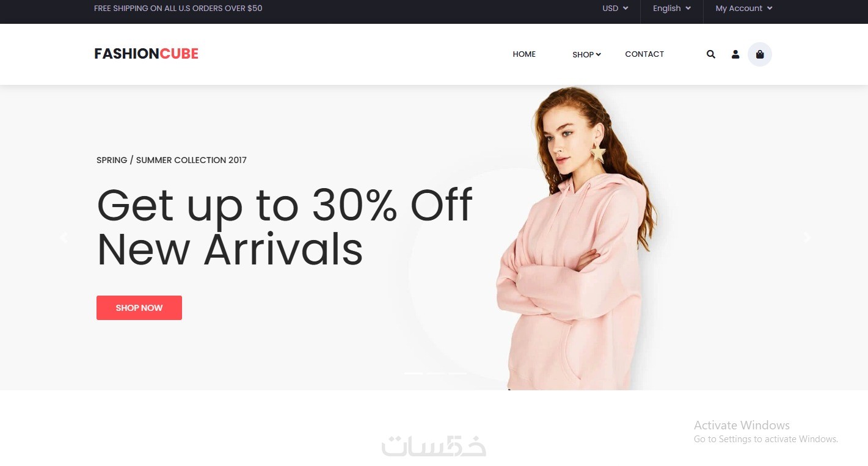Open the search magnifier icon
The height and width of the screenshot is (466, 868).
click(710, 54)
